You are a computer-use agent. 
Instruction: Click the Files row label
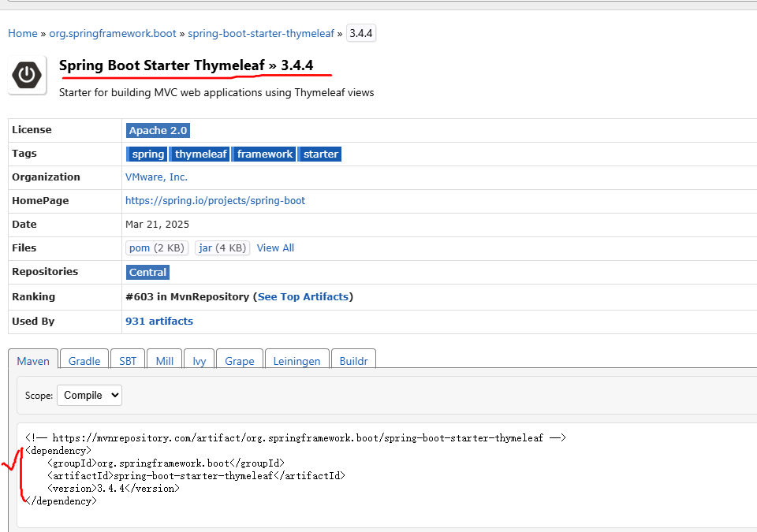pyautogui.click(x=24, y=248)
